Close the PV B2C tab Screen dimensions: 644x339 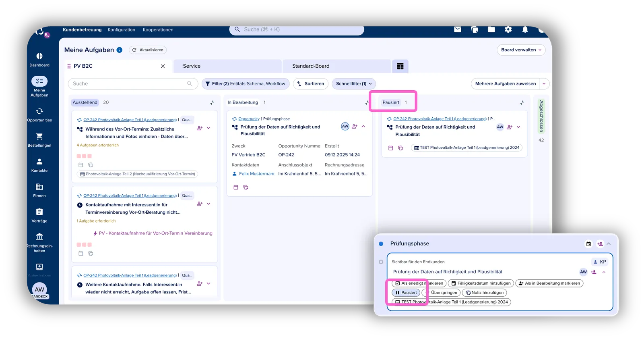tap(163, 66)
